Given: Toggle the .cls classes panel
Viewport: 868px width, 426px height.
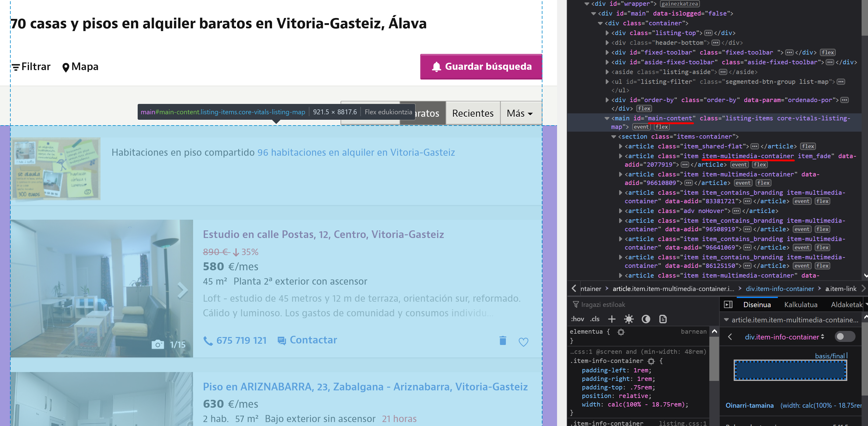Looking at the screenshot, I should point(595,319).
